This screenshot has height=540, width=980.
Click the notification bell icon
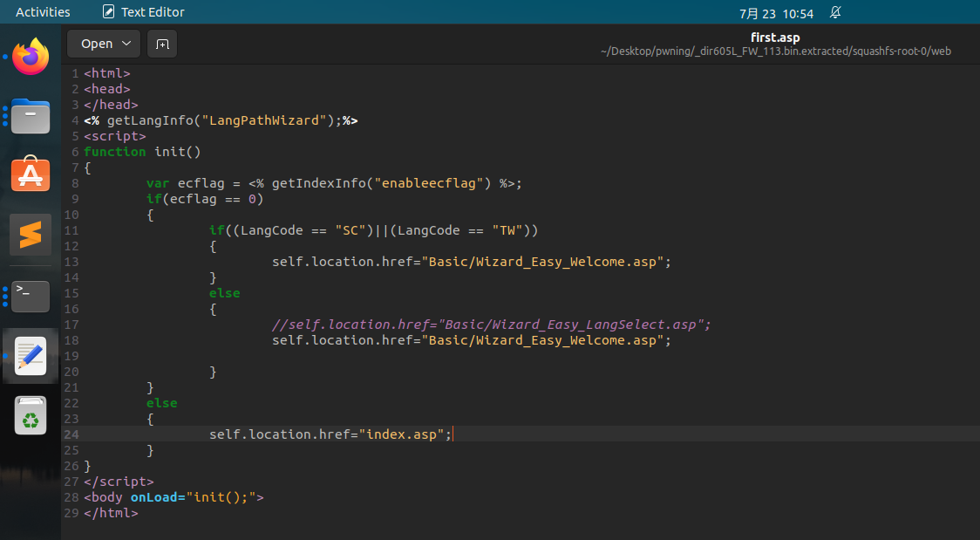pyautogui.click(x=835, y=12)
